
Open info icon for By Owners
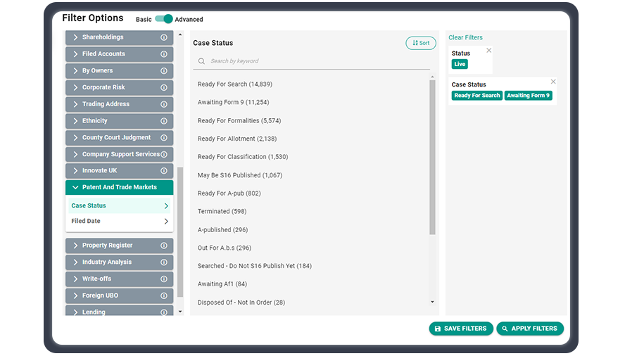pos(164,71)
